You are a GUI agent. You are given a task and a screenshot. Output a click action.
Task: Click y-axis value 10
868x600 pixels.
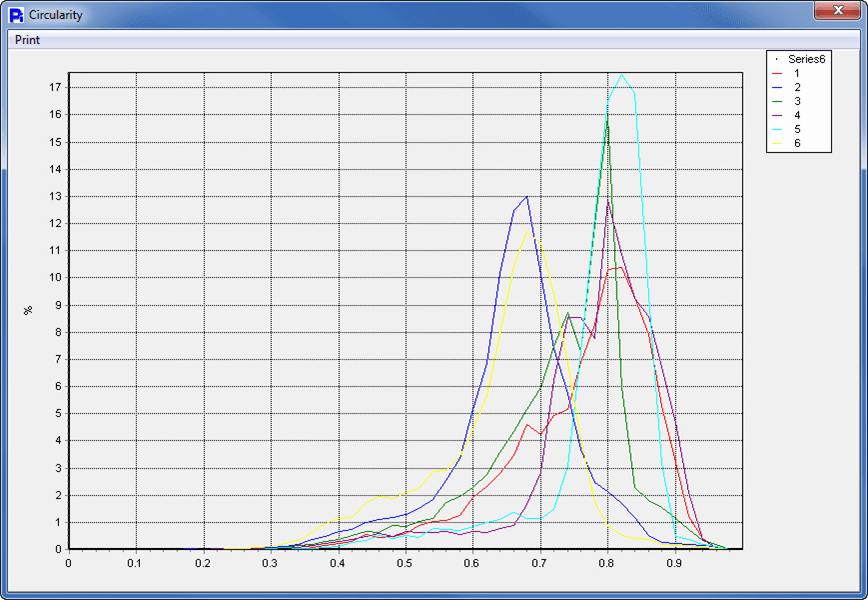point(55,278)
